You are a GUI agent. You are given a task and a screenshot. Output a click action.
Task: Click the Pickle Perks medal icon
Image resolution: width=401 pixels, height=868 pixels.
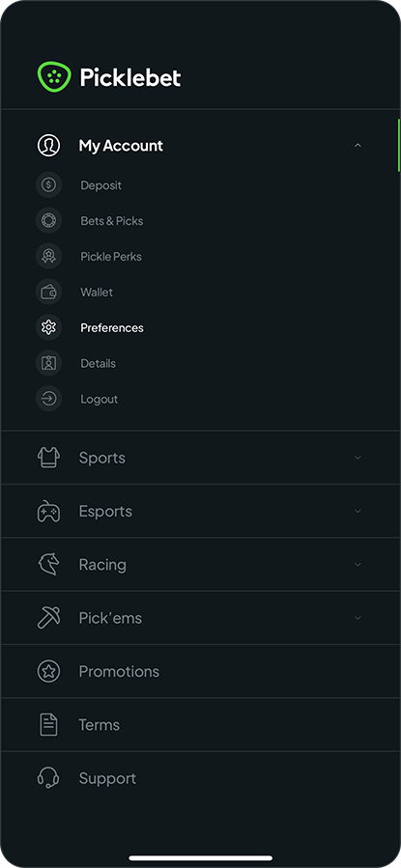[48, 256]
